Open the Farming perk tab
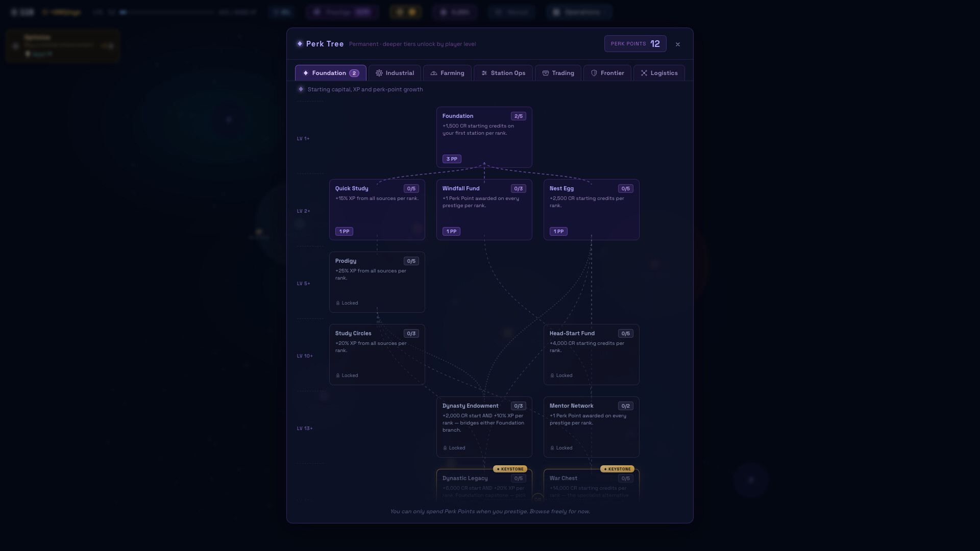This screenshot has width=980, height=551. point(447,73)
